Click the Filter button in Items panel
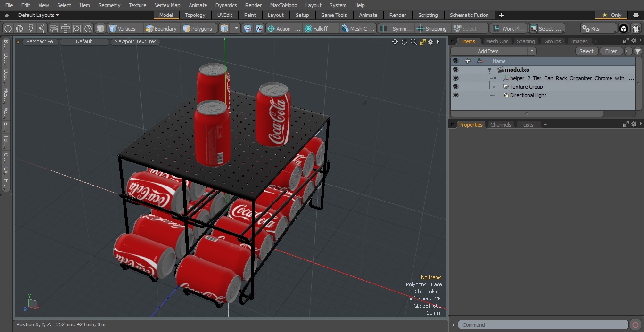This screenshot has width=644, height=332. pyautogui.click(x=611, y=51)
